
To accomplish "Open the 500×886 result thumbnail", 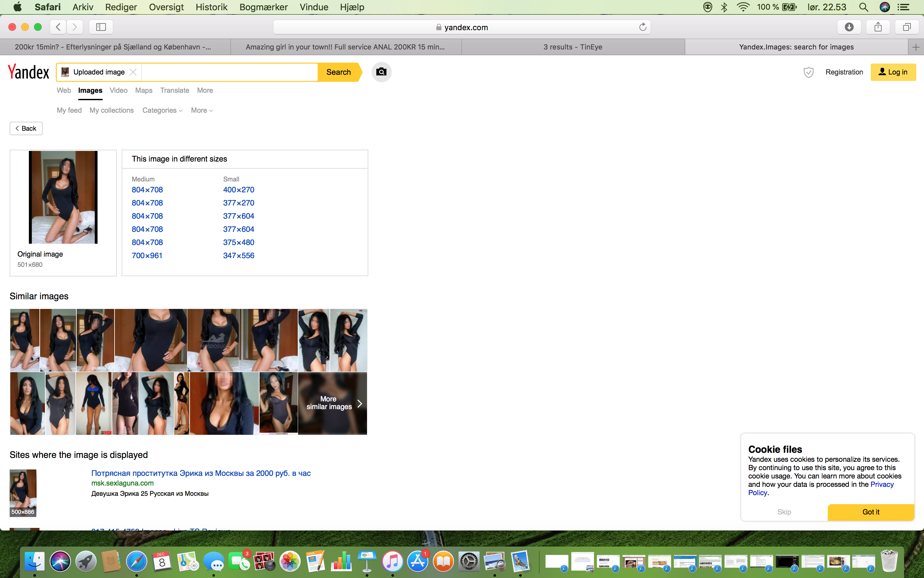I will [x=23, y=493].
